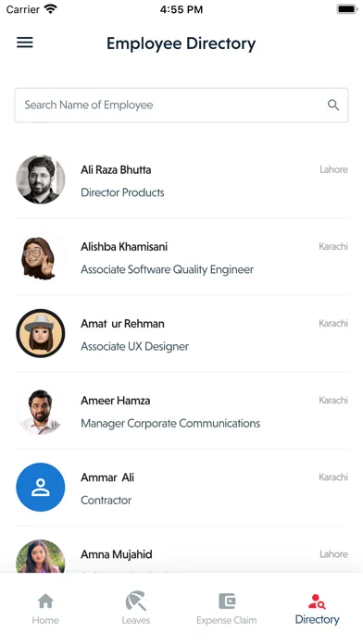
Task: Open Ali Raza Bhutta's profile photo
Action: point(41,180)
